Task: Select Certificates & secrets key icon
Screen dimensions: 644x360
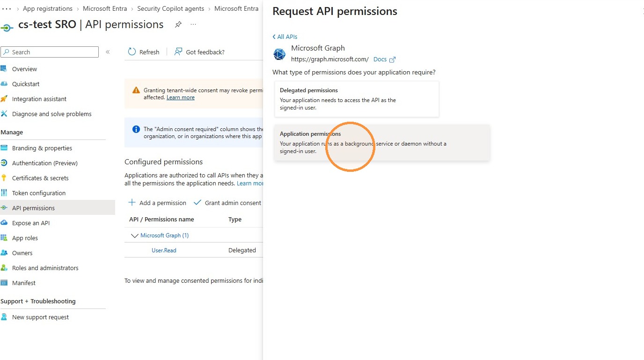Action: 4,178
